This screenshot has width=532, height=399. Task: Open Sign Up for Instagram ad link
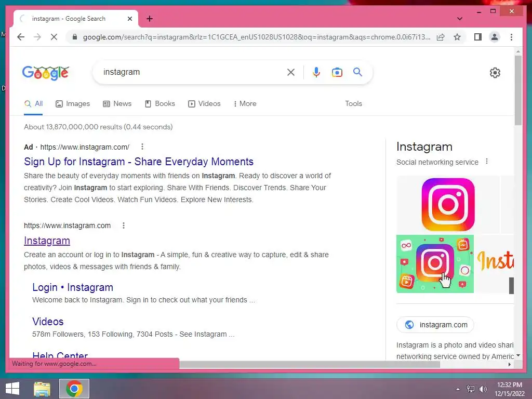click(x=139, y=162)
